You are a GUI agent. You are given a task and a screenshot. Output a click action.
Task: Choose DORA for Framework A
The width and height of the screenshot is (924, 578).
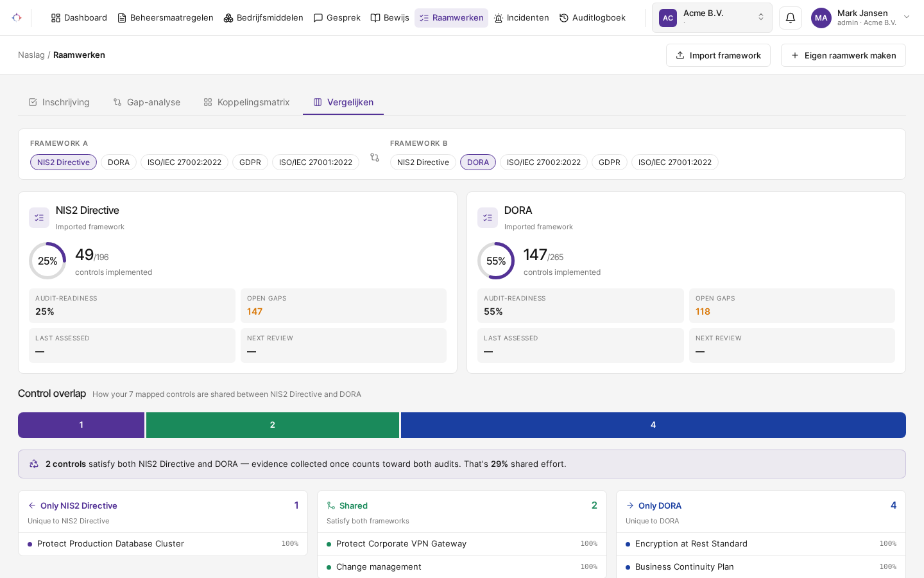click(x=119, y=162)
